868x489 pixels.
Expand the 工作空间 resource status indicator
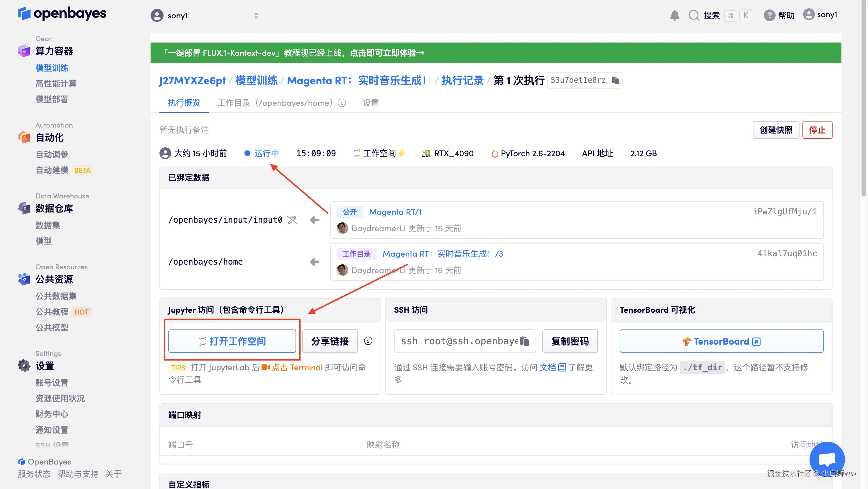[379, 153]
